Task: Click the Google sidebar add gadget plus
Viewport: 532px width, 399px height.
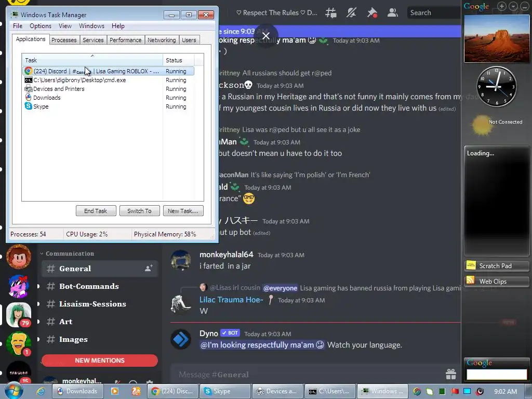Action: point(501,6)
